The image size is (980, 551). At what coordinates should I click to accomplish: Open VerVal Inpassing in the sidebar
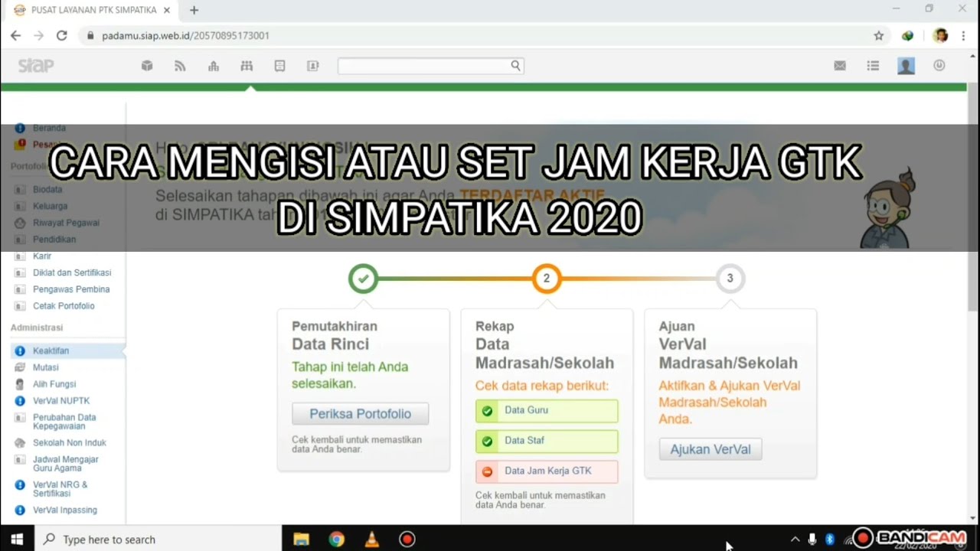point(65,510)
